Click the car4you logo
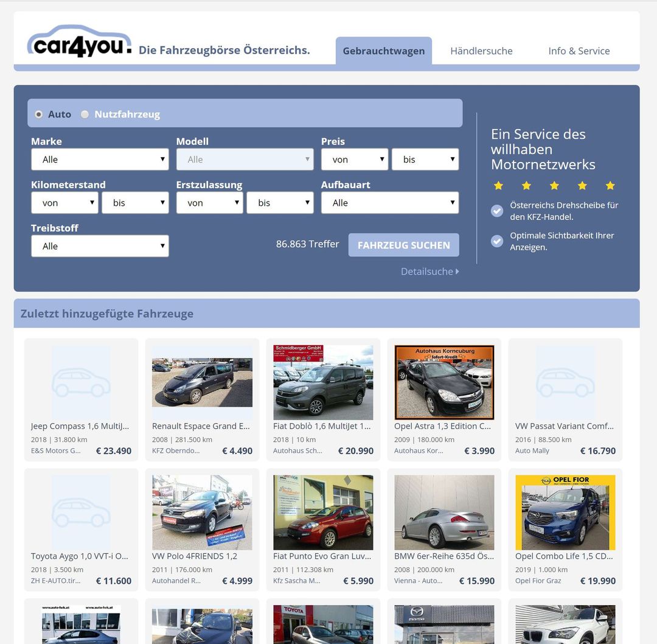The image size is (657, 644). click(79, 43)
